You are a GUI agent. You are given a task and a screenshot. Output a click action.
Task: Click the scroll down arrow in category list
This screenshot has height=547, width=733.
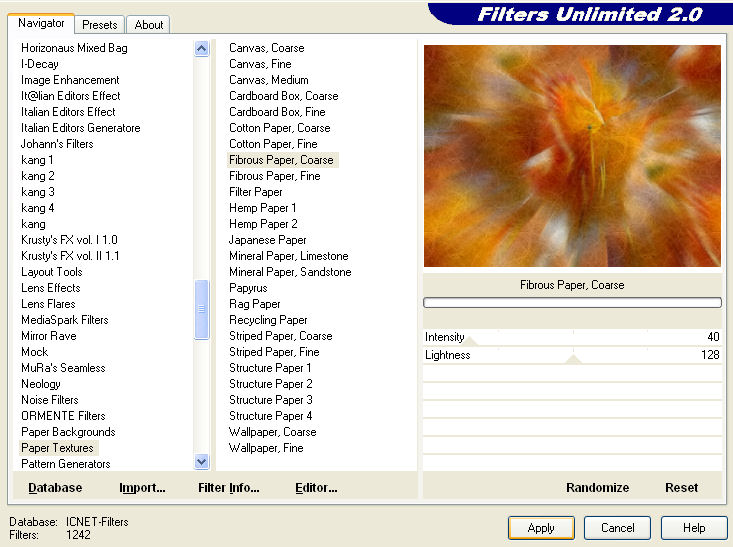(201, 462)
